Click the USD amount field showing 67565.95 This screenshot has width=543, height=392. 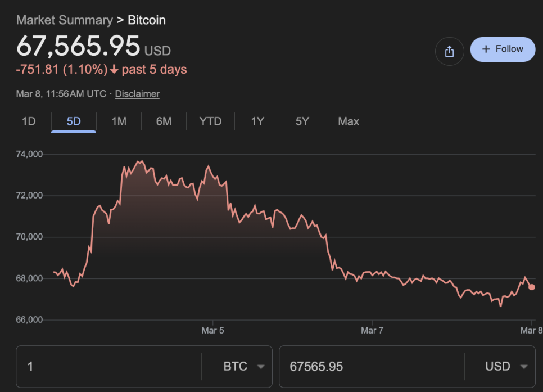coord(371,367)
